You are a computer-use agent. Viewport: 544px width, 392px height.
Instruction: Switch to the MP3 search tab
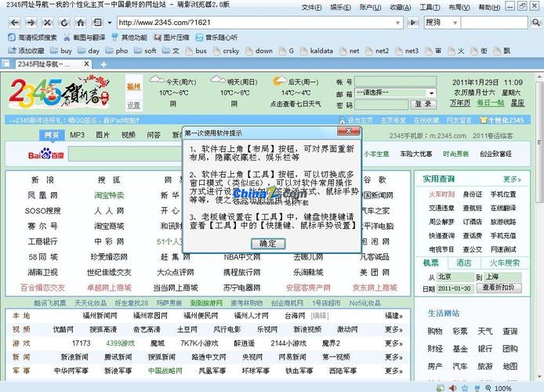(77, 135)
